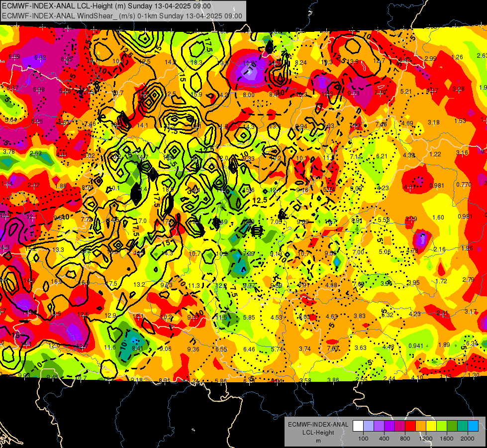487x448 pixels.
Task: Click the '1600' legend tick label
Action: click(446, 439)
